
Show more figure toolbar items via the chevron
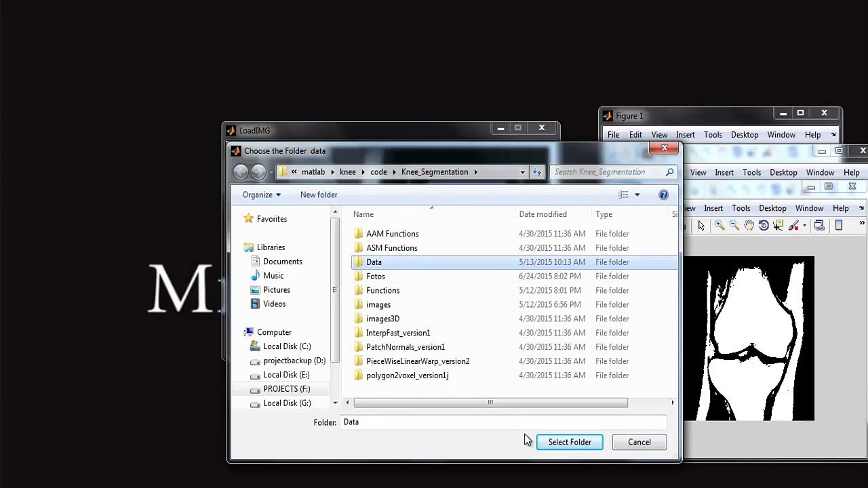tap(862, 224)
